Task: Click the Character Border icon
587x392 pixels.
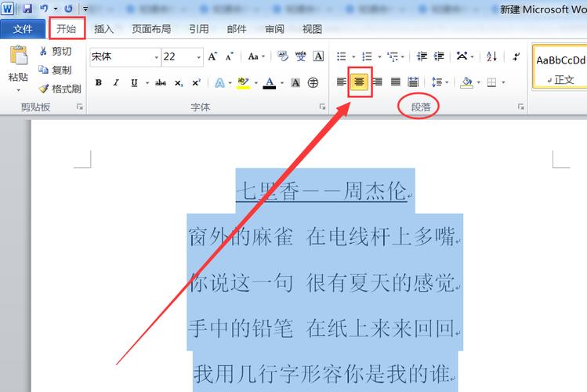Action: [318, 56]
